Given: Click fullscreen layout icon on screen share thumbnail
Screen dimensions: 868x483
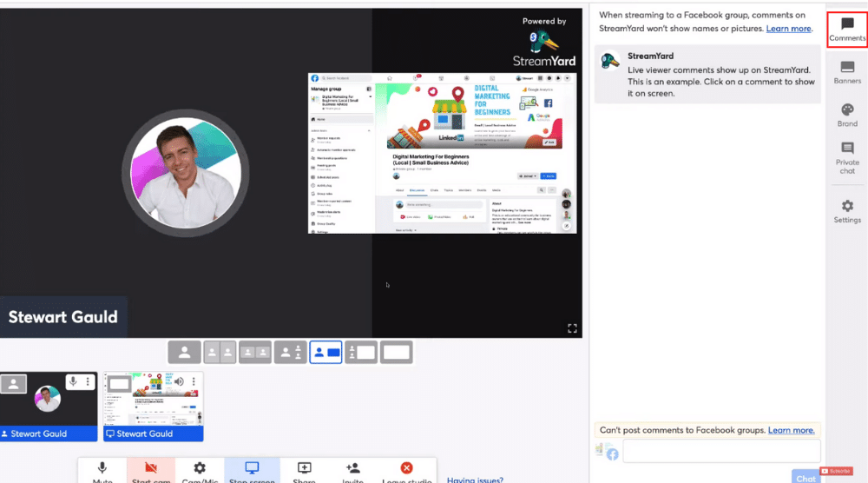Looking at the screenshot, I should (x=118, y=383).
